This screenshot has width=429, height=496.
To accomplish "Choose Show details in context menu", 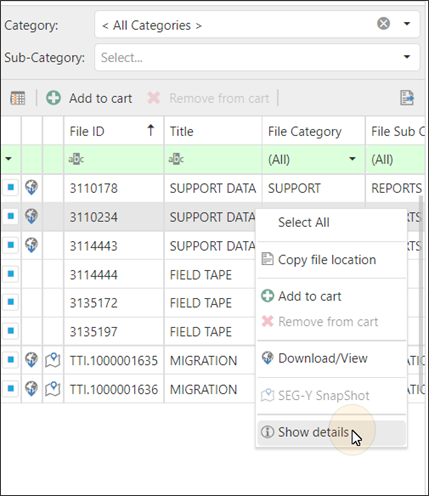I will (332, 432).
